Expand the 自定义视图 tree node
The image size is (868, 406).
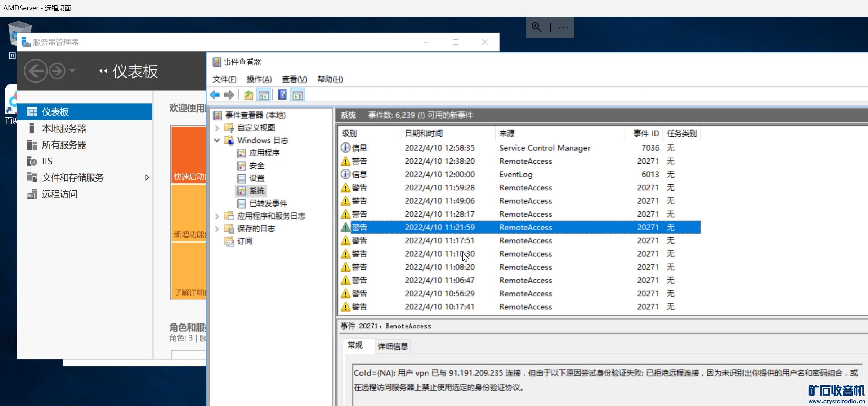(217, 128)
